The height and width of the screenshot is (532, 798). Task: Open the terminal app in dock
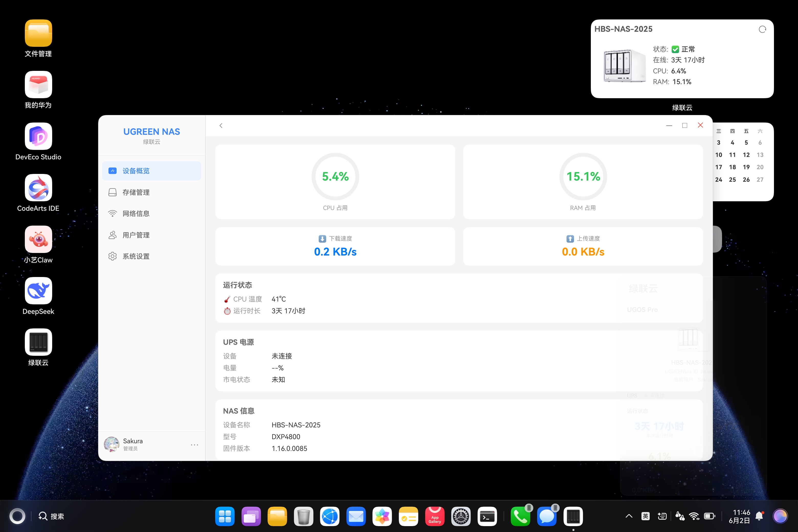[x=487, y=516]
